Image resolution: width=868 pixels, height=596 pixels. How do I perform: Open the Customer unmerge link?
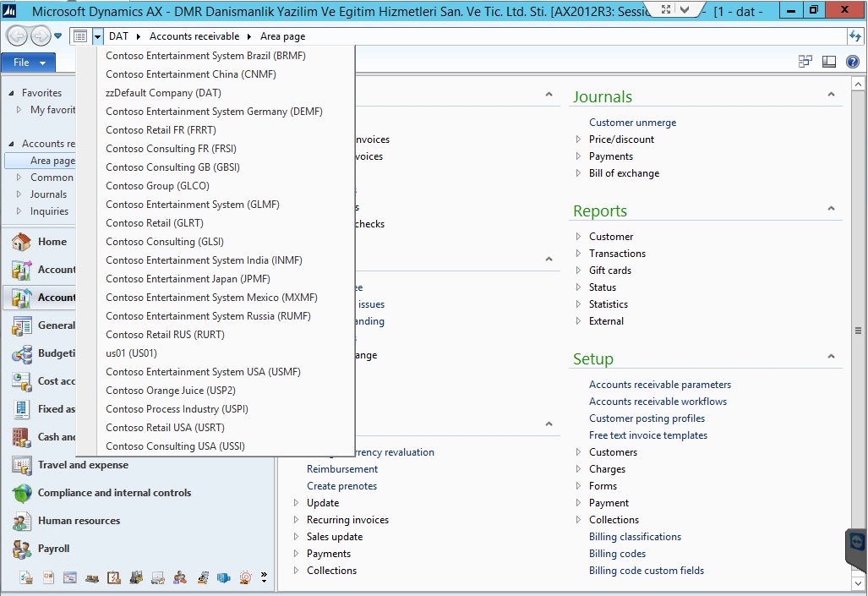pos(632,123)
